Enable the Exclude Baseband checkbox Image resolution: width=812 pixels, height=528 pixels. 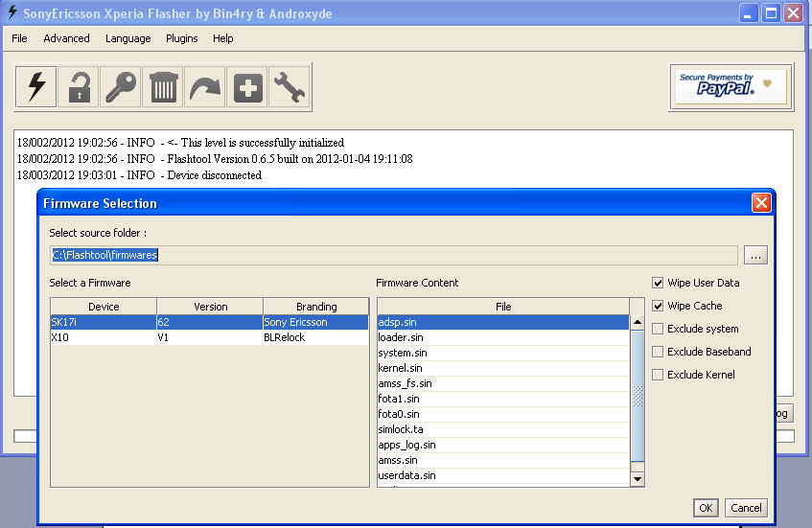pos(658,352)
